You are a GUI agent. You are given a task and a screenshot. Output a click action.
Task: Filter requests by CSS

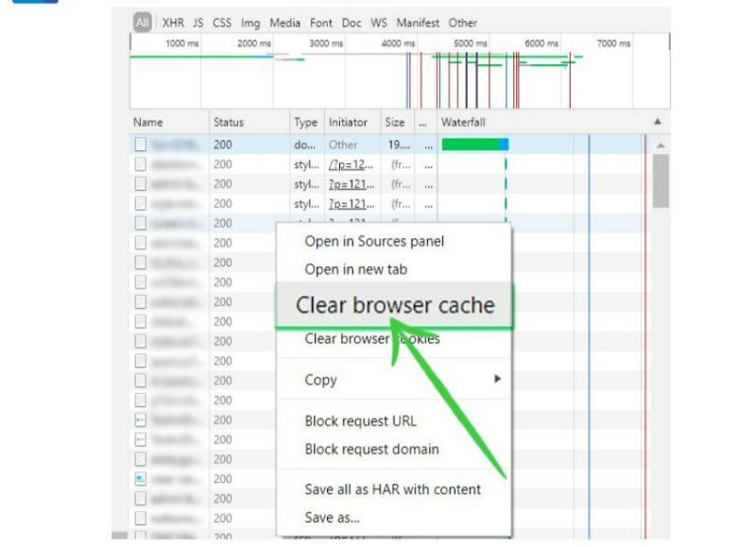click(222, 23)
